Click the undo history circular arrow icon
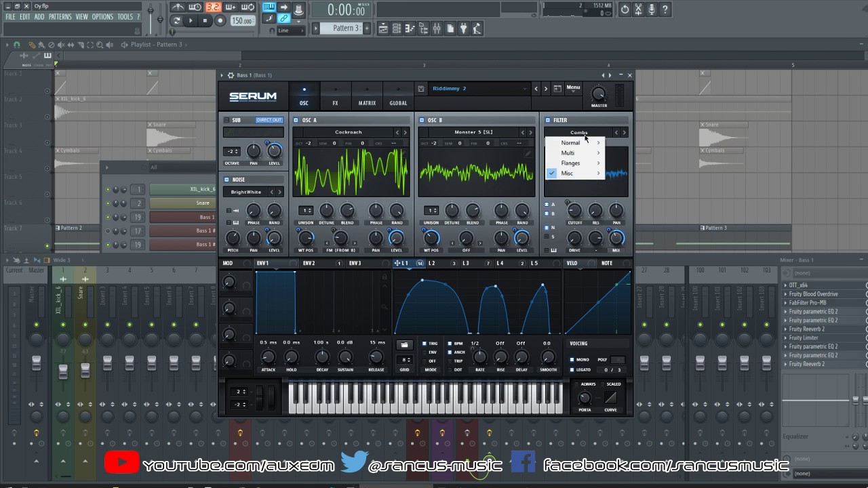868x488 pixels. click(x=625, y=9)
